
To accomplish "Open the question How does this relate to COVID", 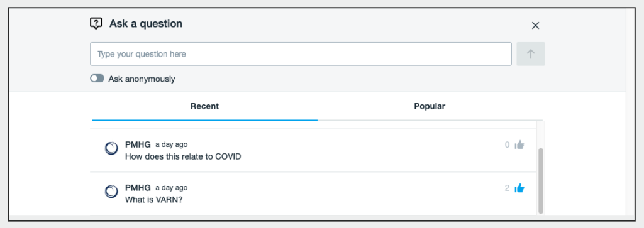I will point(183,156).
